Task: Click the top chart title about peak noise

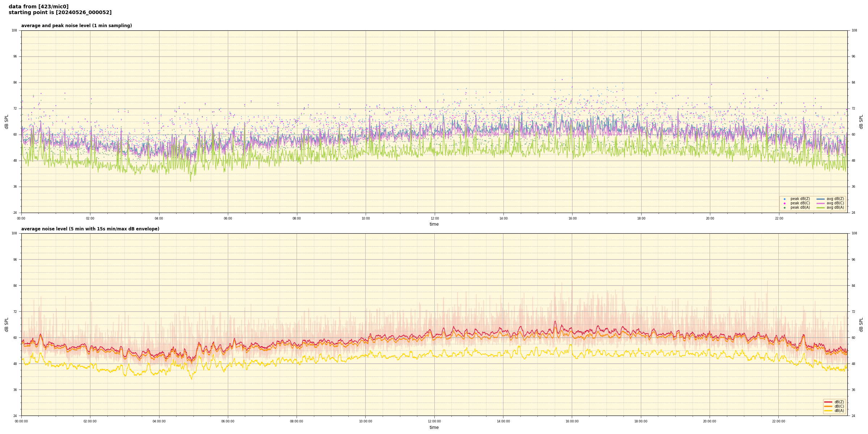Action: [x=76, y=26]
